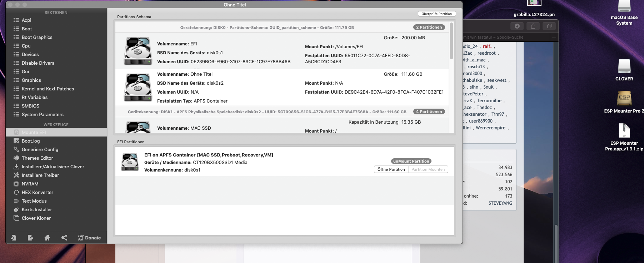Click the browser downloads icon
The height and width of the screenshot is (263, 644).
pos(517,26)
